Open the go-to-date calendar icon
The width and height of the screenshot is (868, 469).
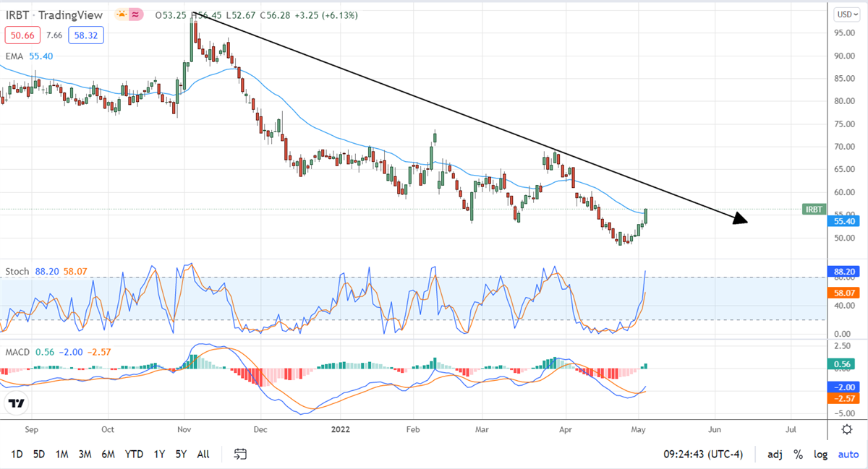click(x=240, y=455)
